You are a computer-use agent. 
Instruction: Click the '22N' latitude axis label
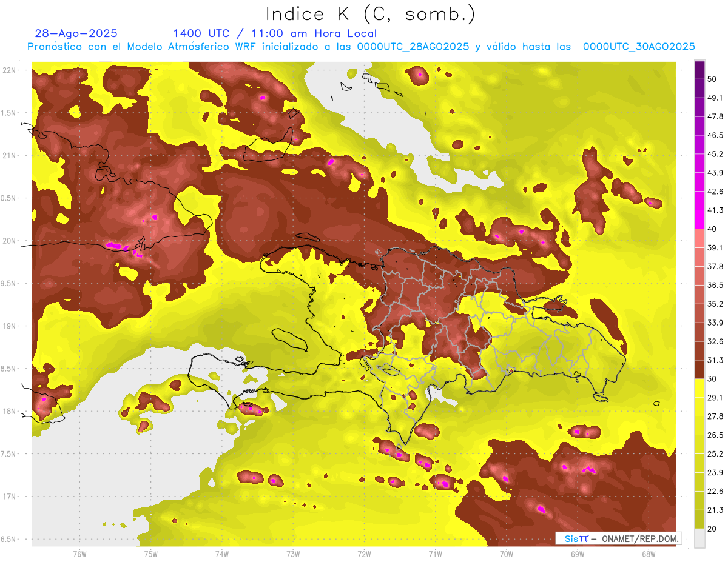point(8,70)
